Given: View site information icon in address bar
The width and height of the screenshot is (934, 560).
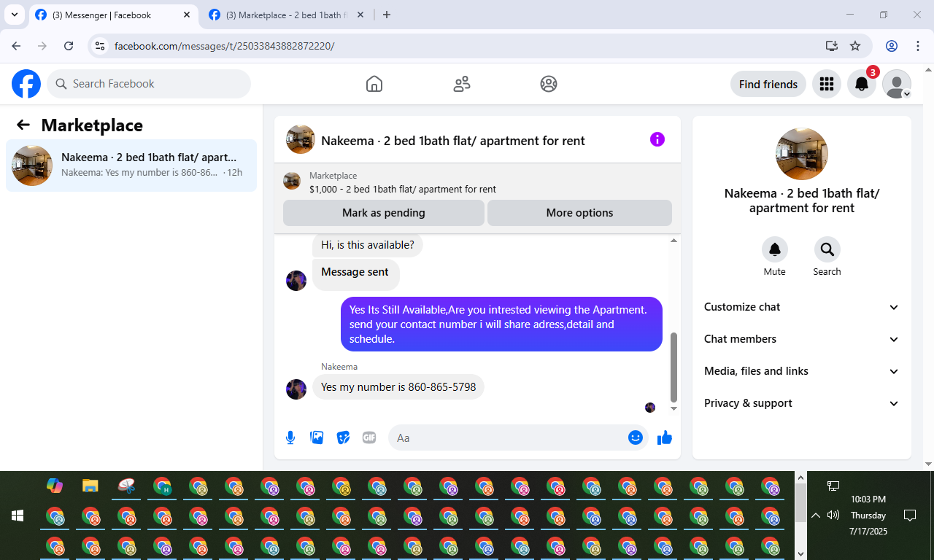Looking at the screenshot, I should click(x=101, y=46).
